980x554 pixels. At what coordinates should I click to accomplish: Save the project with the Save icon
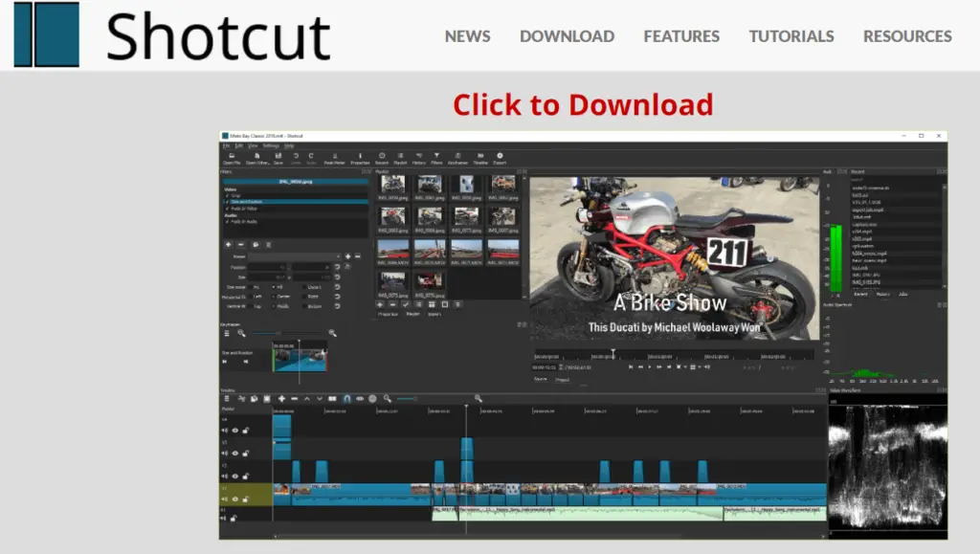tap(278, 159)
